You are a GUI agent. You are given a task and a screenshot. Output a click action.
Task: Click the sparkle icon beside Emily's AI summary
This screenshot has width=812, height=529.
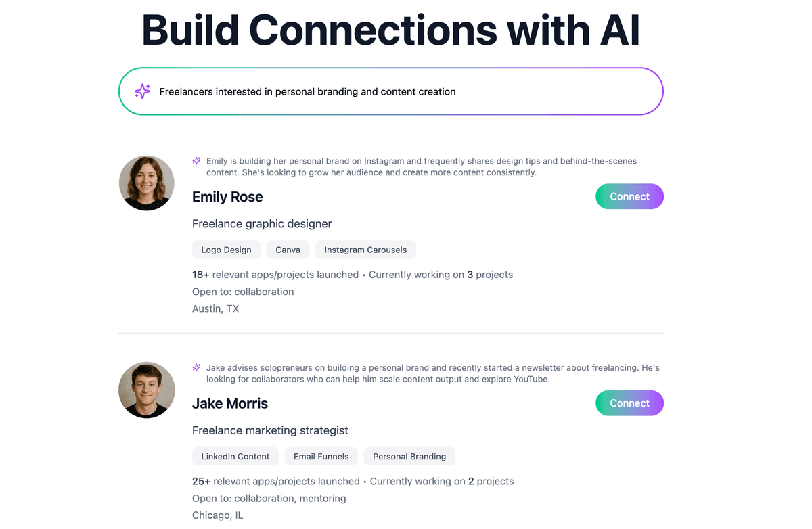196,161
